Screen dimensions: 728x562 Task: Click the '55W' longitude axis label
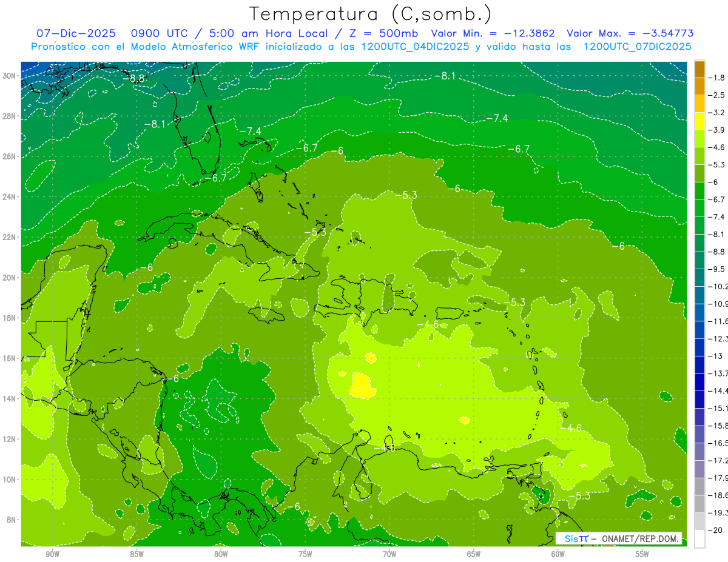click(642, 554)
